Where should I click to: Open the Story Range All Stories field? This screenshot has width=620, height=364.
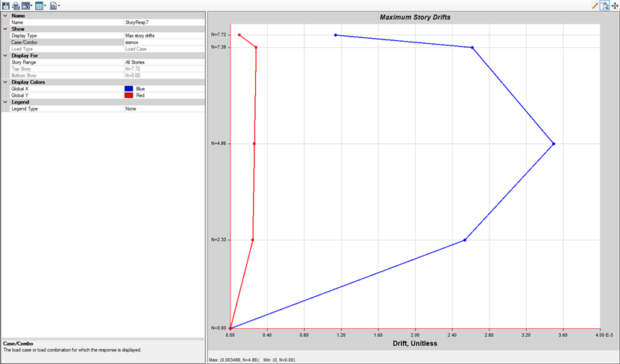(164, 62)
